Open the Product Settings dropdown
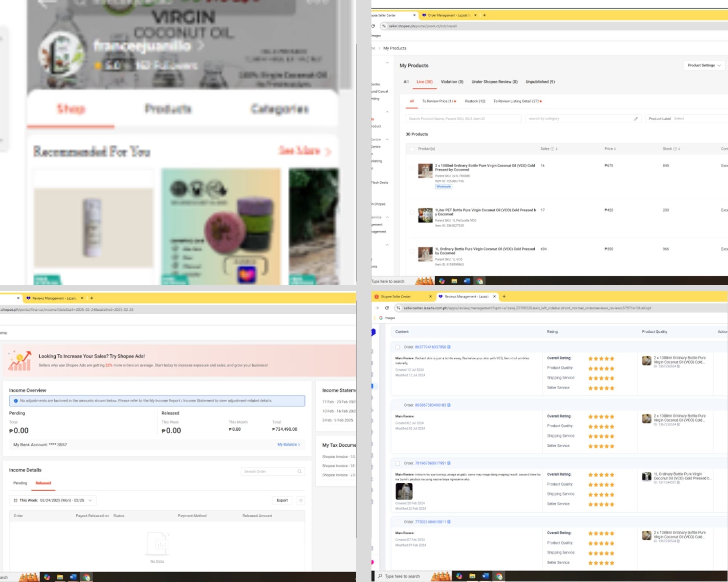 coord(704,65)
